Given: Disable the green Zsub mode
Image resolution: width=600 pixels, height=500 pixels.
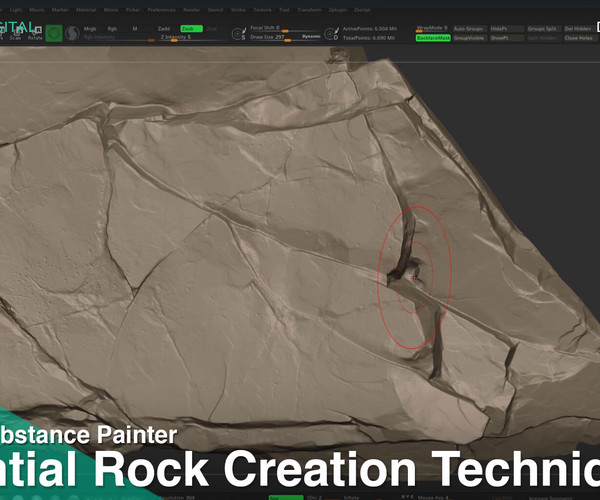Looking at the screenshot, I should point(191,29).
